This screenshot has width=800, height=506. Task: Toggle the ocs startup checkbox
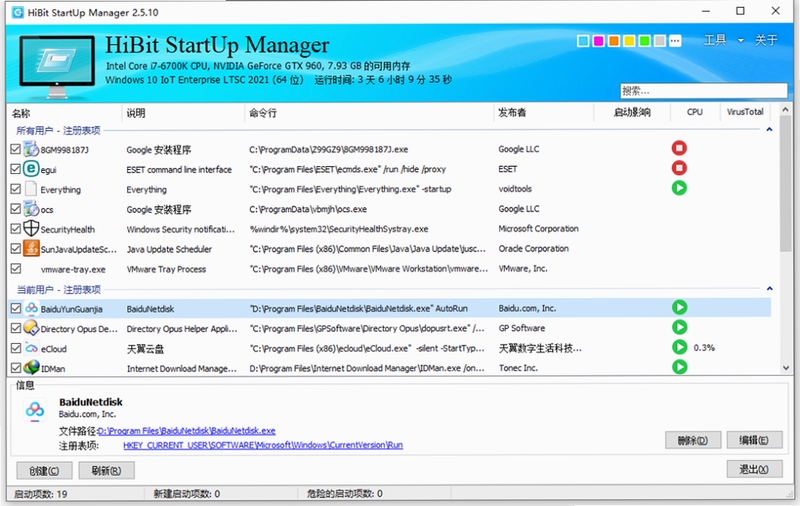click(15, 209)
